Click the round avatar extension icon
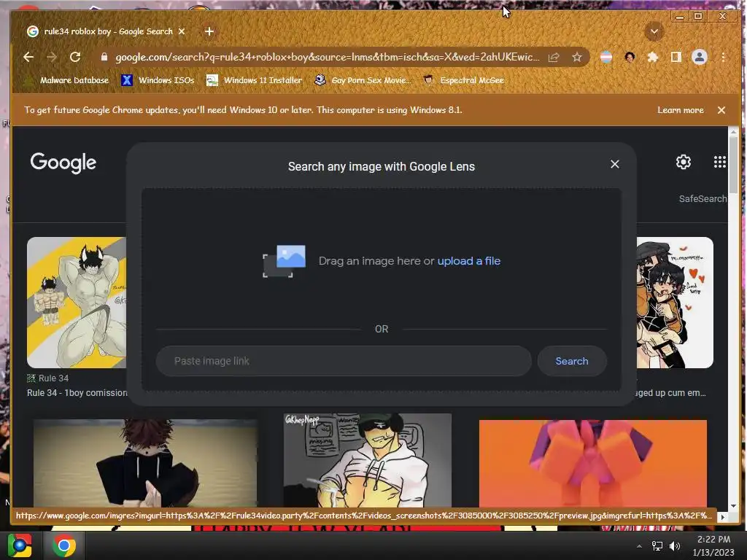 point(630,57)
